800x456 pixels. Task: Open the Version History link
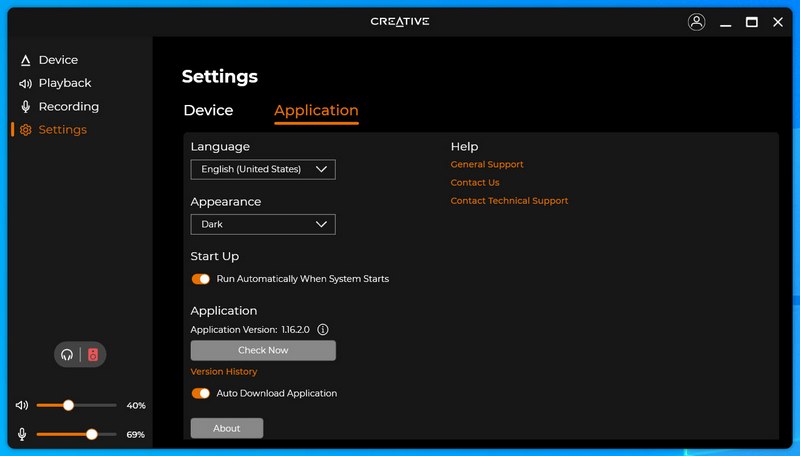(223, 372)
